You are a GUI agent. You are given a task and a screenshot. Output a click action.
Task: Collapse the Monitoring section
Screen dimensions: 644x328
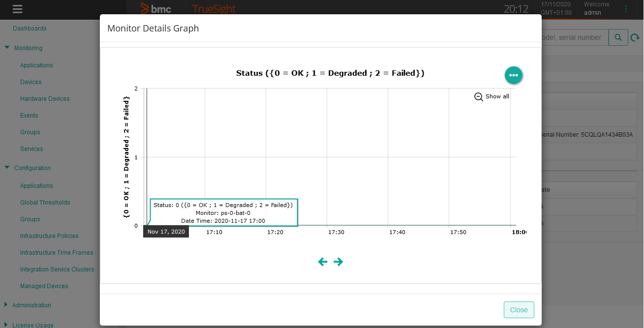(x=6, y=48)
